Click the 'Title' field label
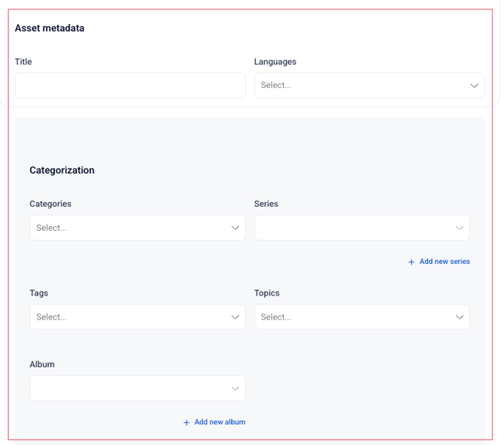504x446 pixels. 23,62
